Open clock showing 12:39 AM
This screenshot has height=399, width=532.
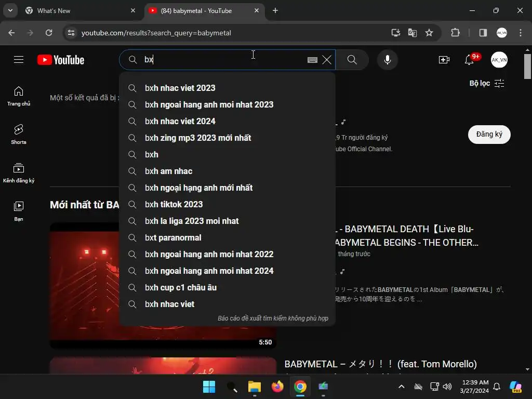[x=474, y=387]
